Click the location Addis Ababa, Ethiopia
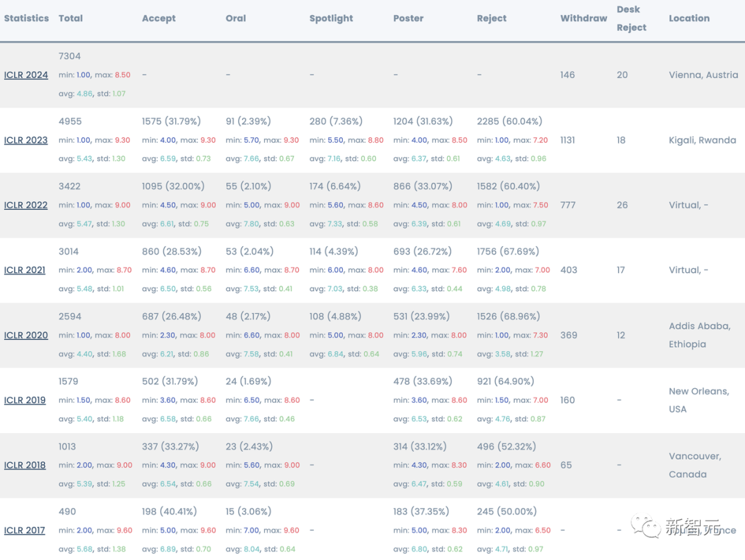Viewport: 745px width, 560px height. tap(699, 335)
